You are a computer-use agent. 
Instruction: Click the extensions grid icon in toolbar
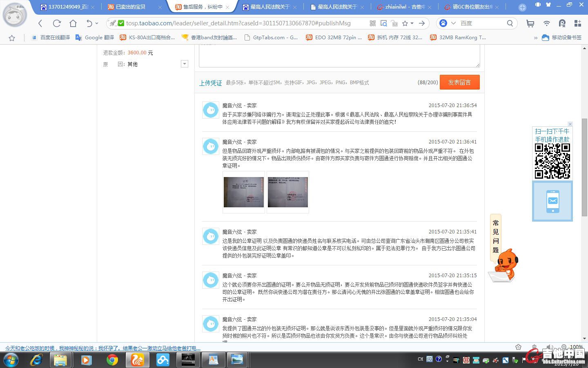577,23
